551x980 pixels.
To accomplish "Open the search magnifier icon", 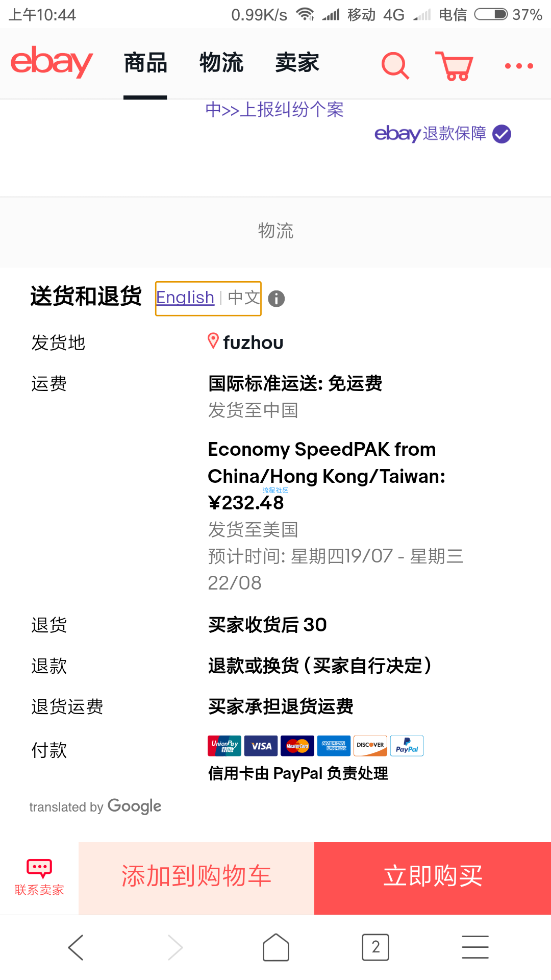I will [x=395, y=65].
